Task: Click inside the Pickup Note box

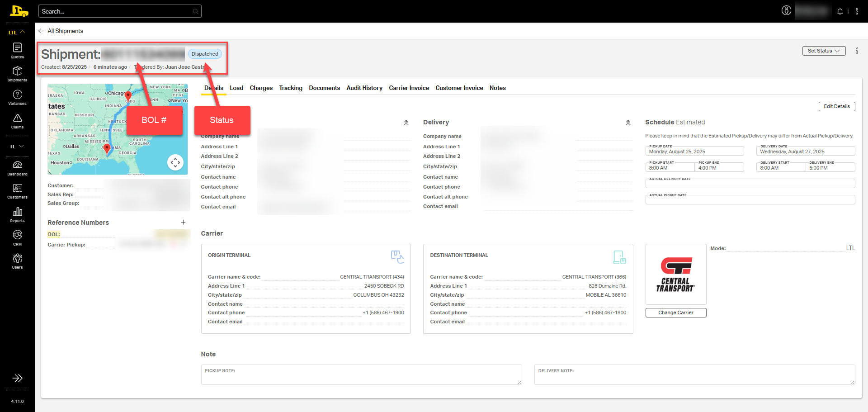Action: point(362,374)
